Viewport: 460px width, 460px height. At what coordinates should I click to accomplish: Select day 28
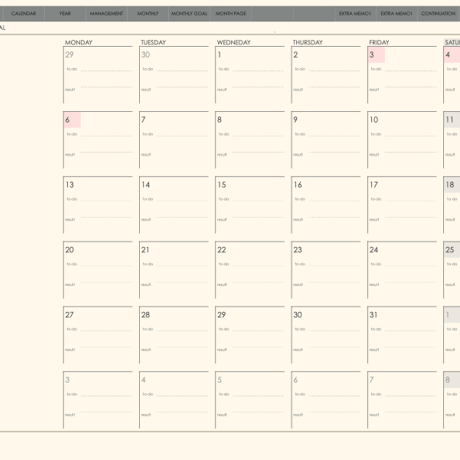(x=146, y=315)
